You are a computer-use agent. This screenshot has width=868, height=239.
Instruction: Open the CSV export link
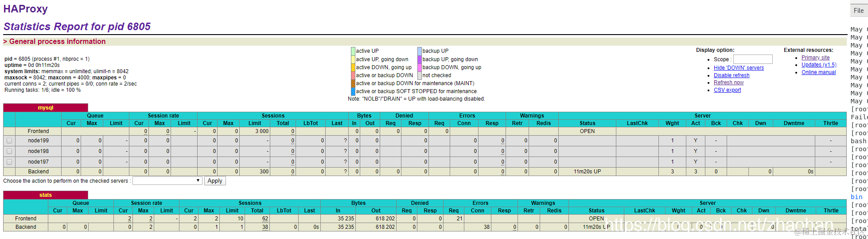coord(727,90)
